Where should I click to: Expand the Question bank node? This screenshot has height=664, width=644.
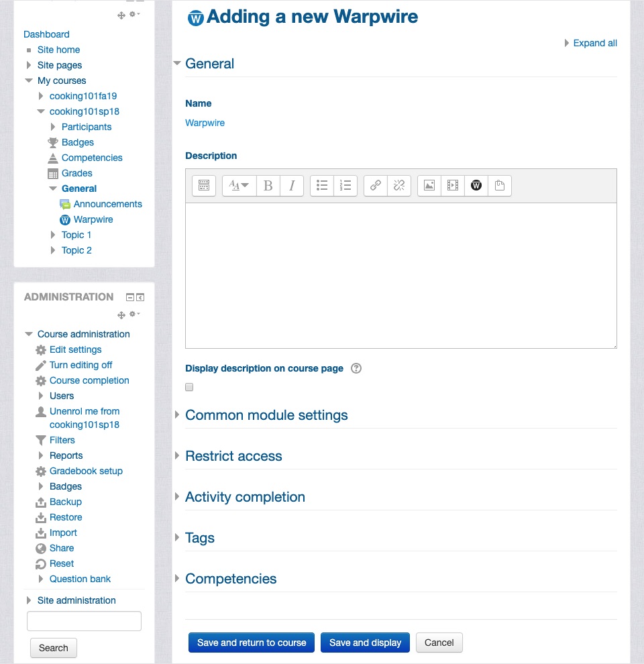[41, 579]
